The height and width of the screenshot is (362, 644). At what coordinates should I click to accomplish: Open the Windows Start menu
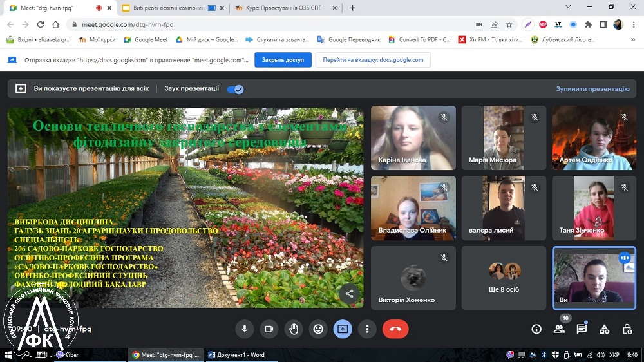click(x=8, y=355)
